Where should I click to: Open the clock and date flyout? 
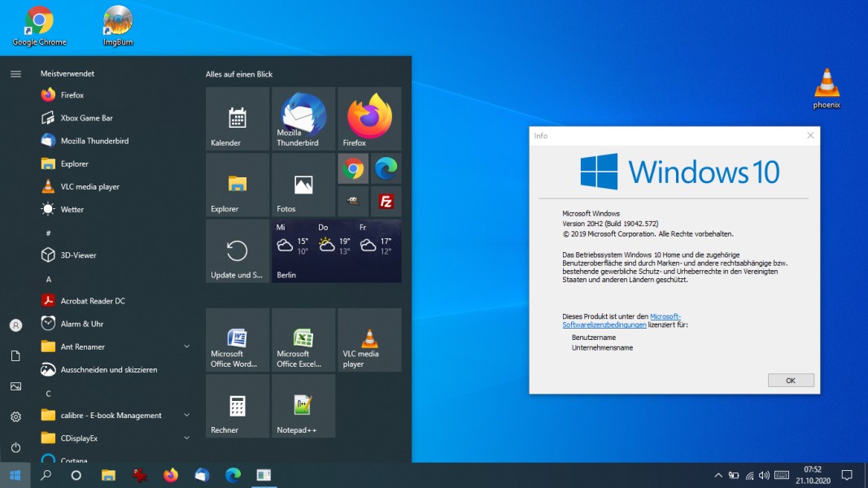click(813, 475)
